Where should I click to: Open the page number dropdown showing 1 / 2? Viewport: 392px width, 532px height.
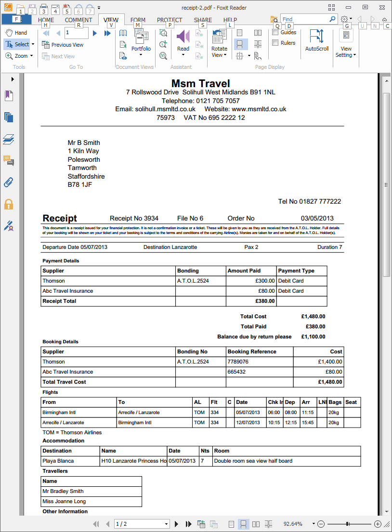pyautogui.click(x=166, y=524)
